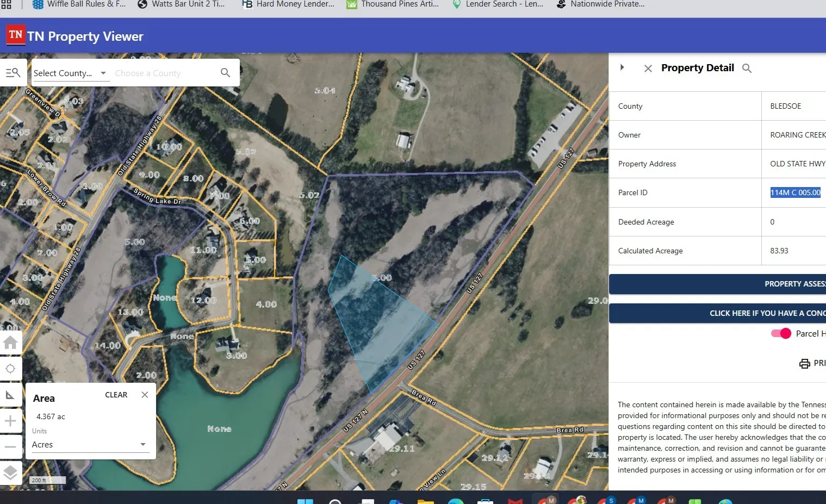The image size is (826, 504).
Task: Open the Hard Money Lender bookmark
Action: pos(288,4)
